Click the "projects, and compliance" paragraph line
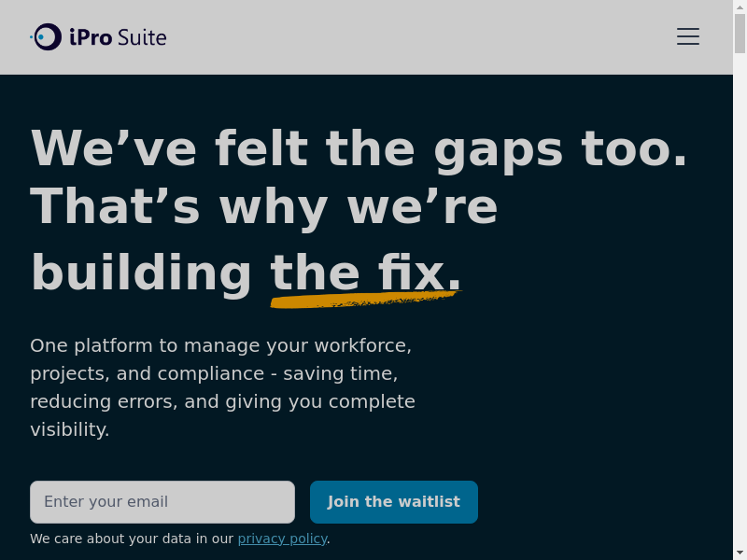Screen dimensions: 747x560 click(x=214, y=373)
